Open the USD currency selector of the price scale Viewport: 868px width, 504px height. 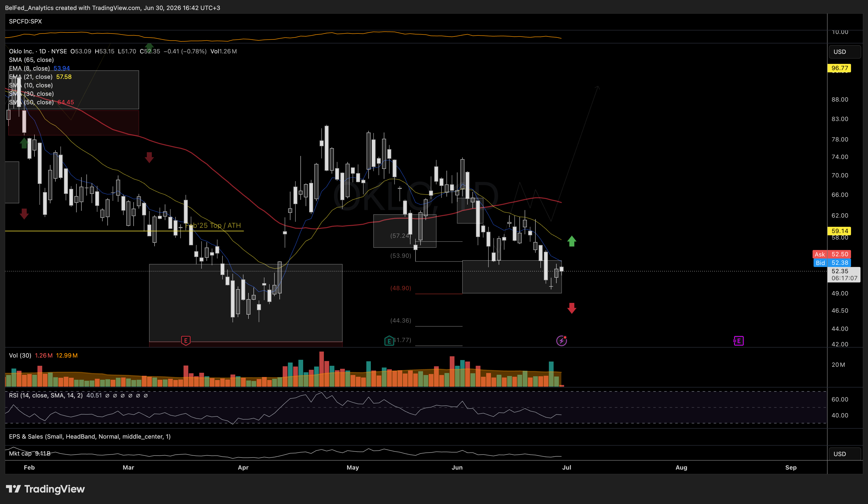coord(844,52)
